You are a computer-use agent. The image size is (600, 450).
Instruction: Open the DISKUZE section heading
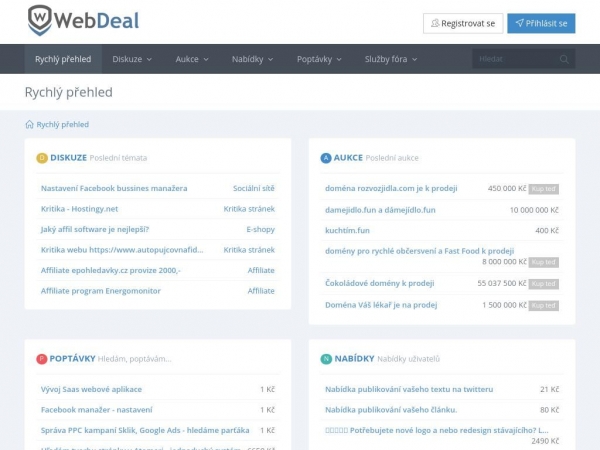point(68,158)
